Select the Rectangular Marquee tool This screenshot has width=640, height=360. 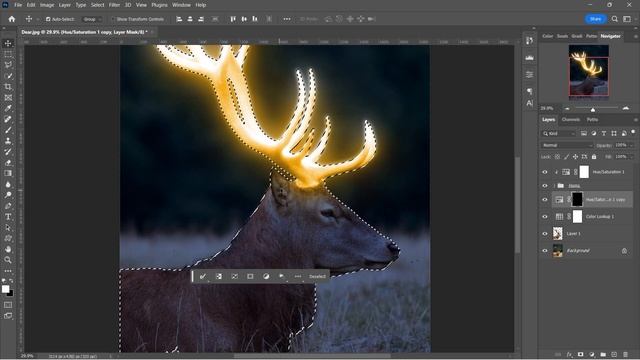pos(8,54)
